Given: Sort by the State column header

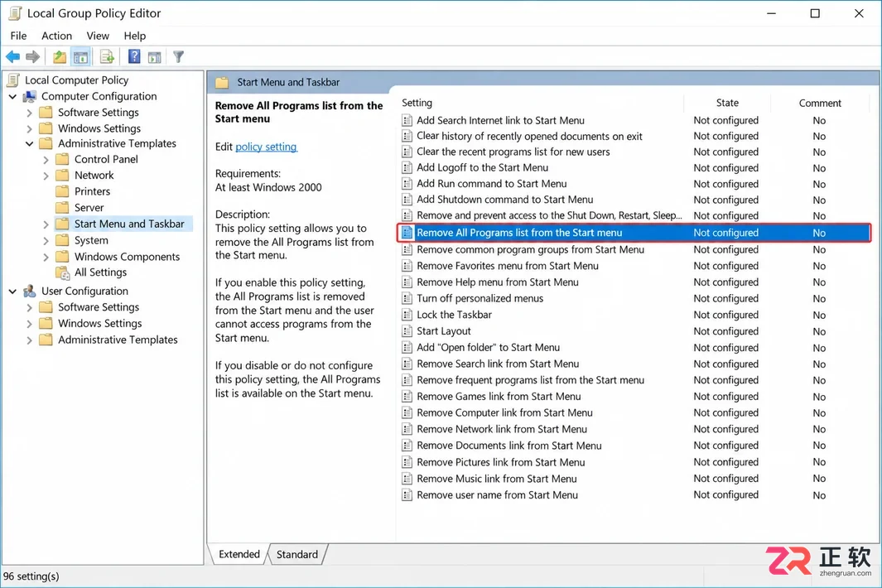Looking at the screenshot, I should pyautogui.click(x=727, y=103).
